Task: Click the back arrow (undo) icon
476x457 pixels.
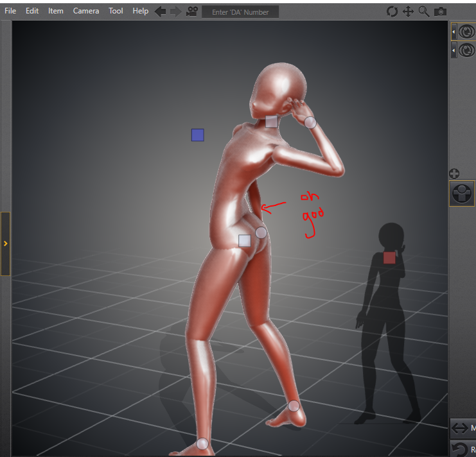Action: pyautogui.click(x=161, y=12)
